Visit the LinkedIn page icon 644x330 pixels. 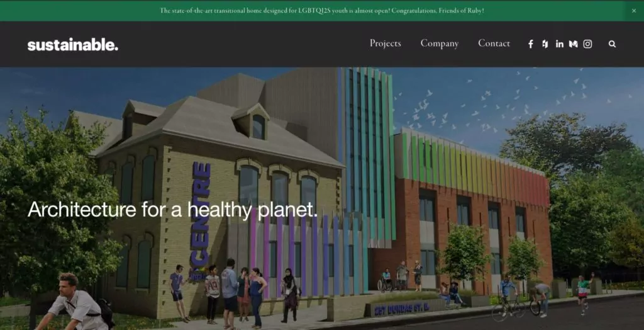559,44
